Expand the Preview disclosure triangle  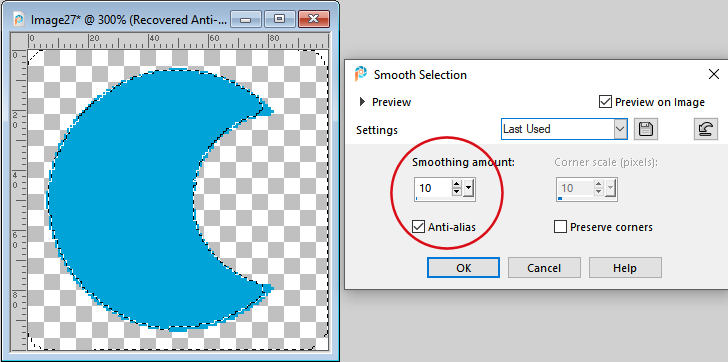(363, 102)
